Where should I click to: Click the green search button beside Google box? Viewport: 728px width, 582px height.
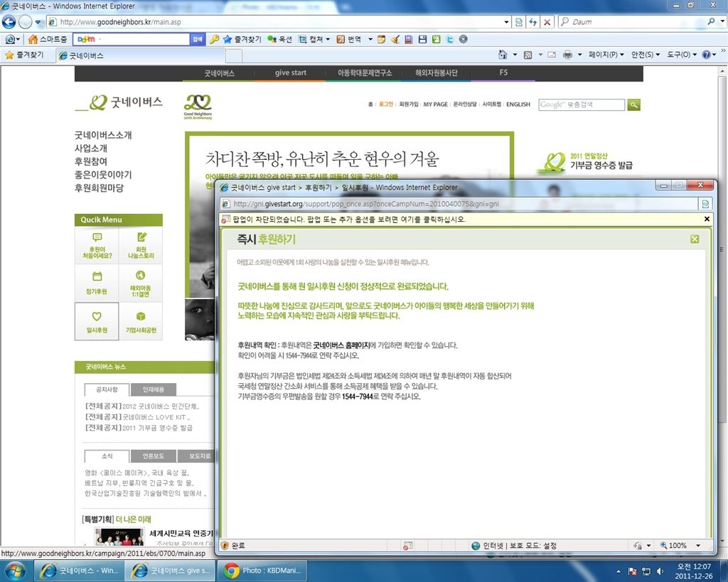pyautogui.click(x=633, y=105)
